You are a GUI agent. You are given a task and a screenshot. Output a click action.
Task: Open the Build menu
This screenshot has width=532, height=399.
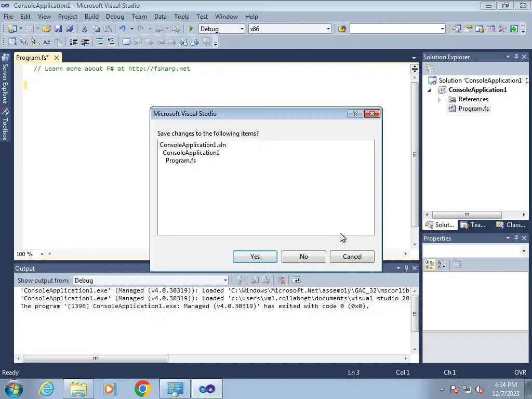[91, 16]
